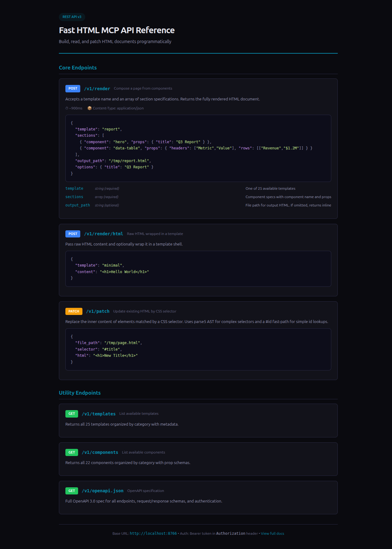
Task: Click the clock icon next to ~900ms
Action: (x=67, y=108)
